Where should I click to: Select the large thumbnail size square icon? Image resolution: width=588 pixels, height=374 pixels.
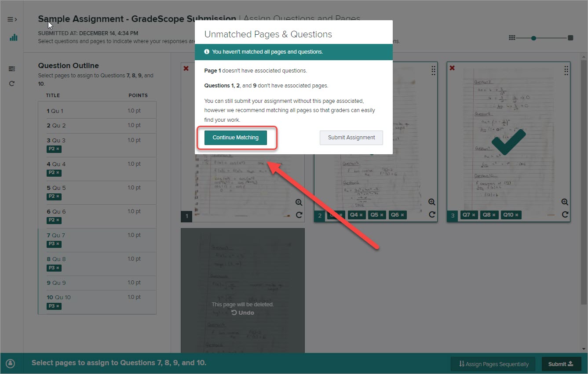coord(570,38)
